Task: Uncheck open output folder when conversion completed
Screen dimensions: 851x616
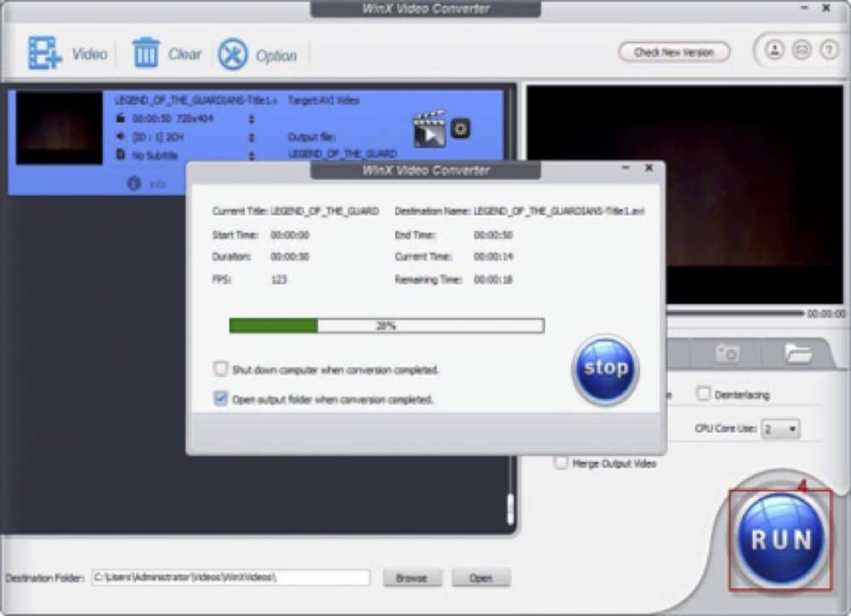Action: (x=220, y=399)
